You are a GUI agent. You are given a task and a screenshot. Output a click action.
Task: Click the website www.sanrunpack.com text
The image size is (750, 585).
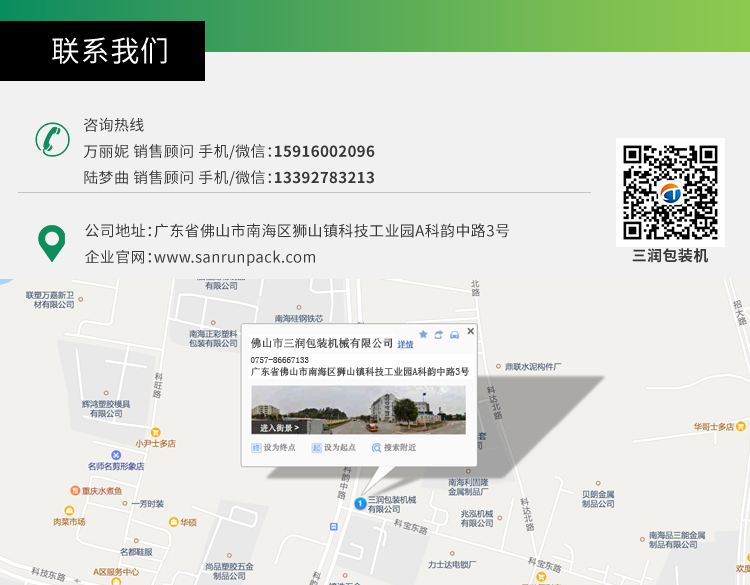point(235,257)
